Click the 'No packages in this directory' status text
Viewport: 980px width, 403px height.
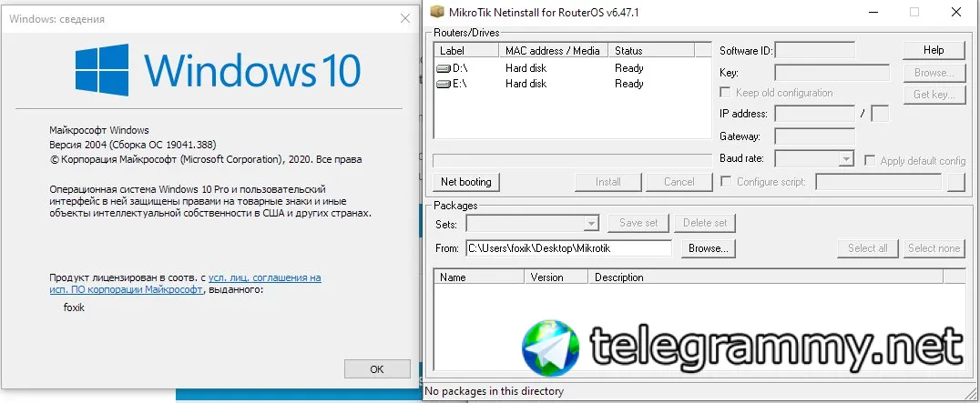tap(495, 392)
